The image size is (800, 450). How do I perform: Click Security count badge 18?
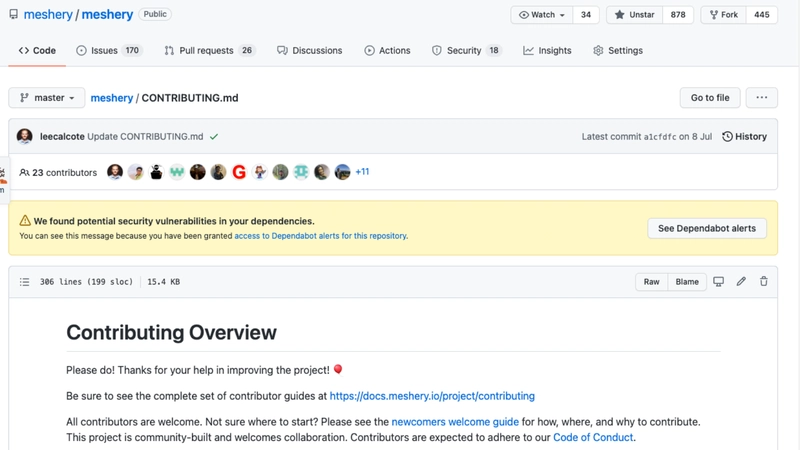click(494, 51)
